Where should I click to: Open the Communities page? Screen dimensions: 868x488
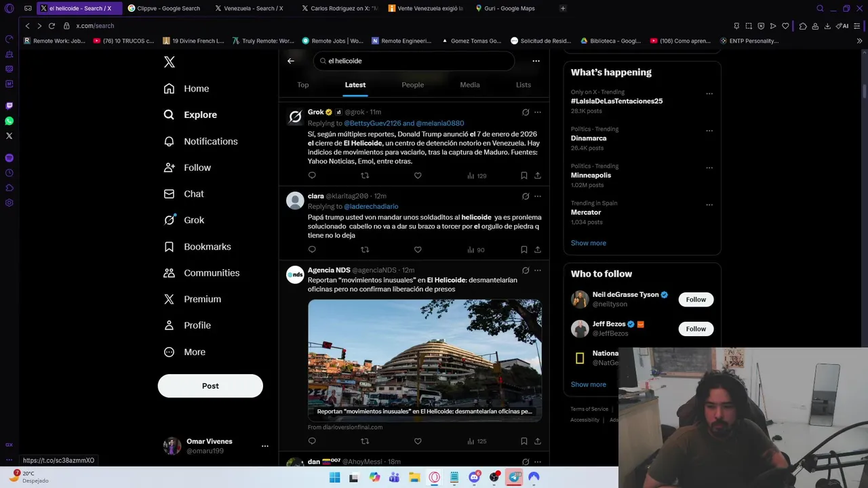201,273
